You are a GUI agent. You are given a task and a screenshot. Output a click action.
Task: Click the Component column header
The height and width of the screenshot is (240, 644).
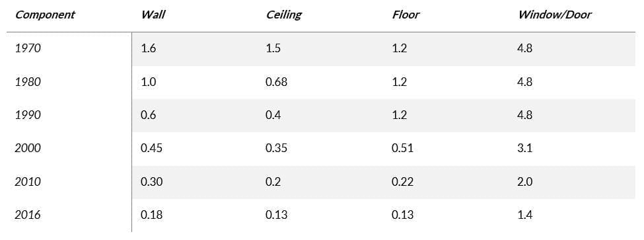pyautogui.click(x=45, y=15)
